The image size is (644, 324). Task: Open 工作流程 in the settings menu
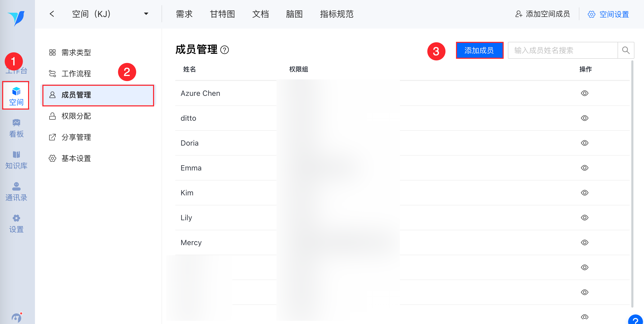pos(76,74)
